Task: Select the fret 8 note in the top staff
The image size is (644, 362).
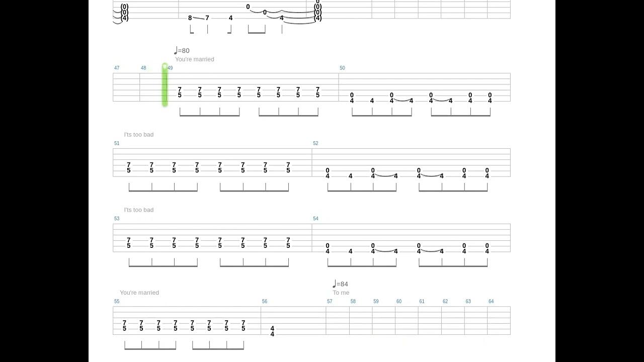Action: click(x=190, y=18)
